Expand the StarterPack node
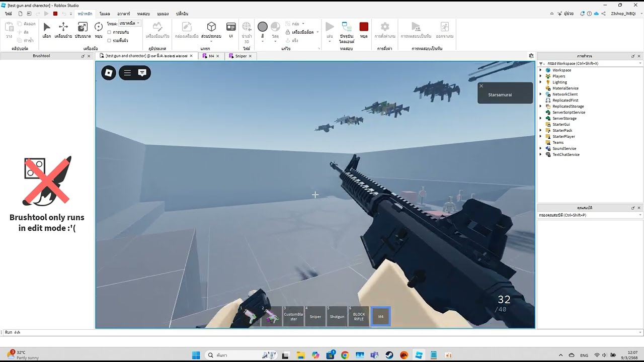The width and height of the screenshot is (644, 362). pyautogui.click(x=541, y=131)
